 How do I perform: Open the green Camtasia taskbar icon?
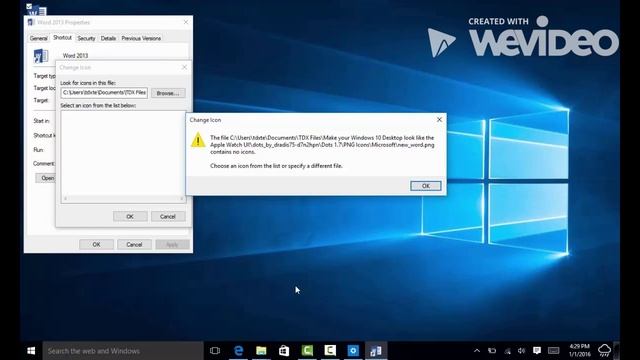pos(307,351)
